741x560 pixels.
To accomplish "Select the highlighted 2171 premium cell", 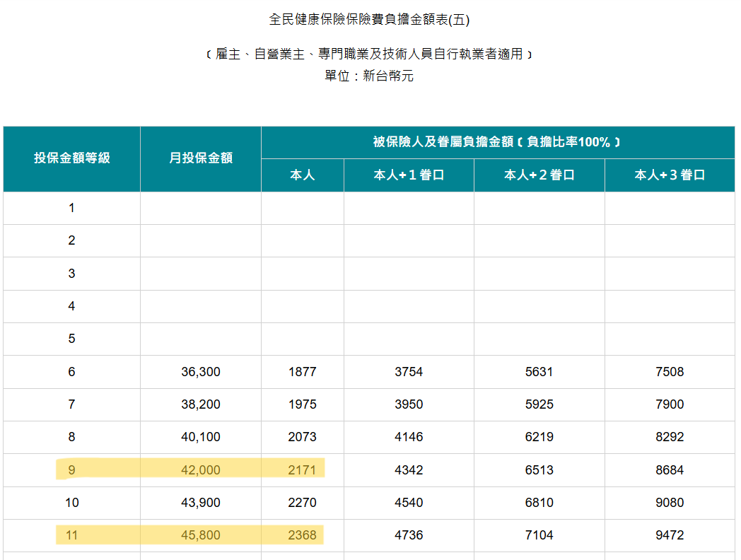I will click(302, 470).
